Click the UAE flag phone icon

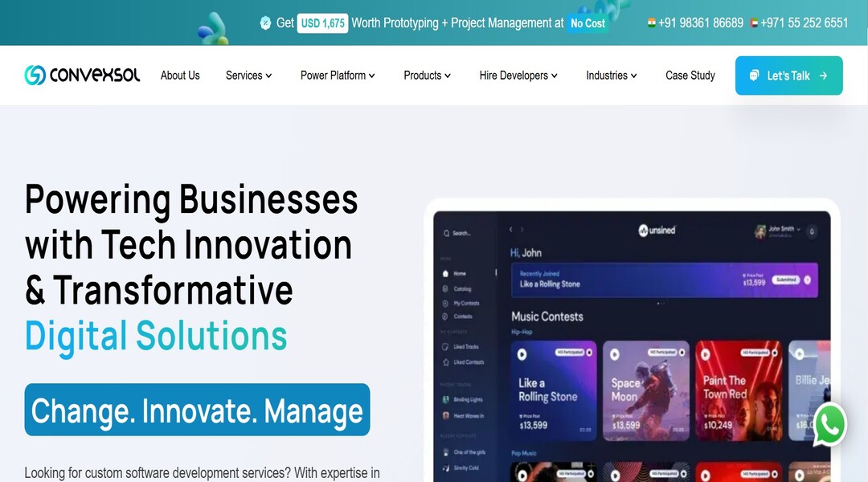pos(754,23)
